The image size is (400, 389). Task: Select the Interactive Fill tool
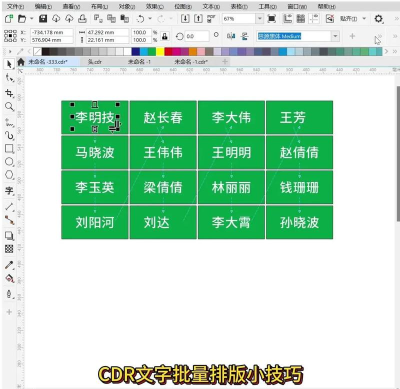[9, 278]
